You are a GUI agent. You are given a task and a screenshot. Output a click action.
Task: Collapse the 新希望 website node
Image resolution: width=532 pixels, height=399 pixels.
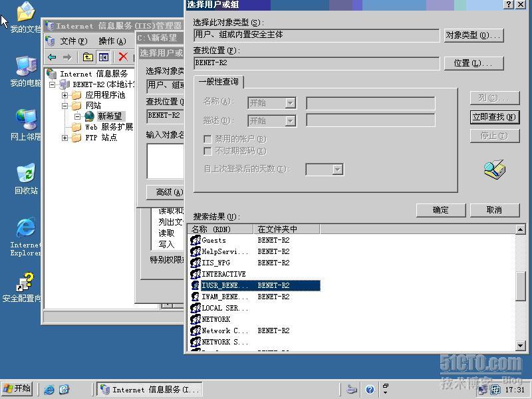pos(77,116)
